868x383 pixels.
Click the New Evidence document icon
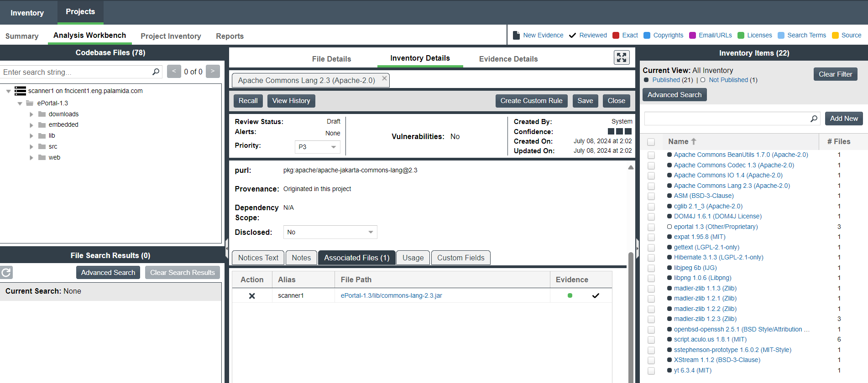click(516, 35)
